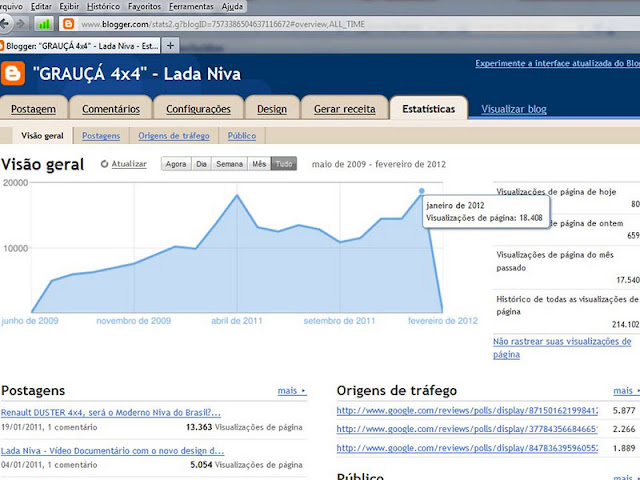This screenshot has height=480, width=640.
Task: Click the 214.102 all-time views value
Action: [625, 324]
